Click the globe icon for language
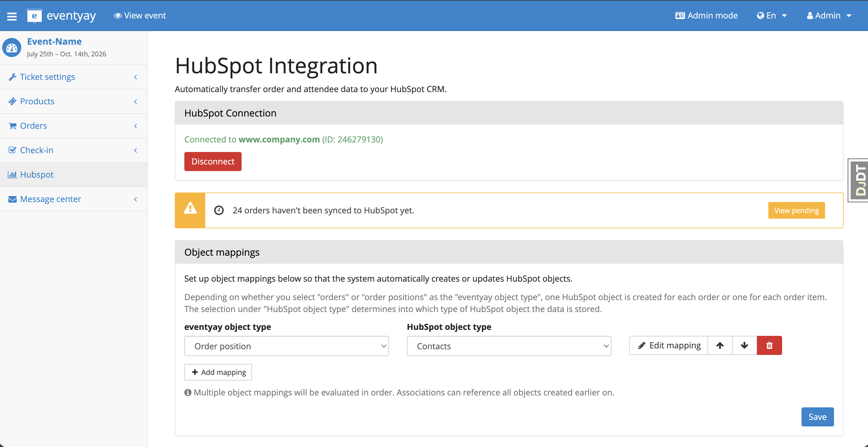The width and height of the screenshot is (868, 447). 760,16
